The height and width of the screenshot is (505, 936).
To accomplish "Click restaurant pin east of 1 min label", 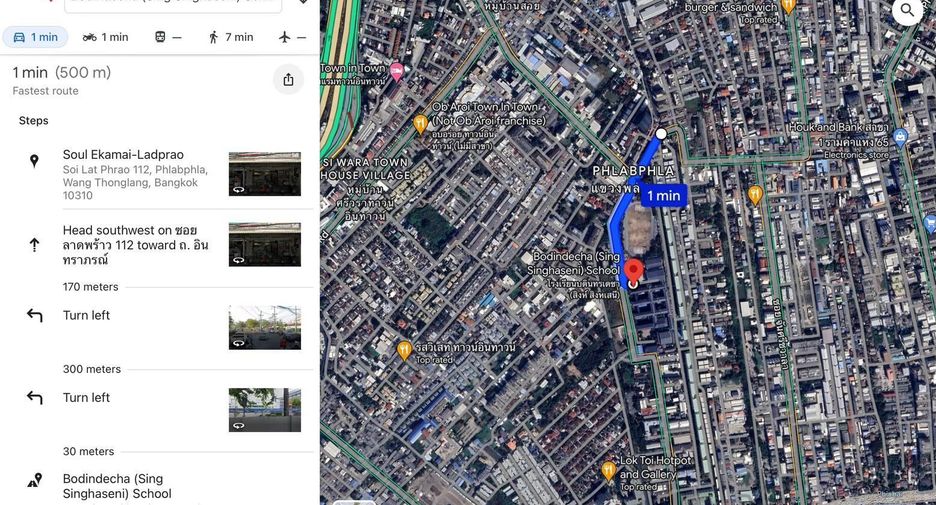I will 755,195.
